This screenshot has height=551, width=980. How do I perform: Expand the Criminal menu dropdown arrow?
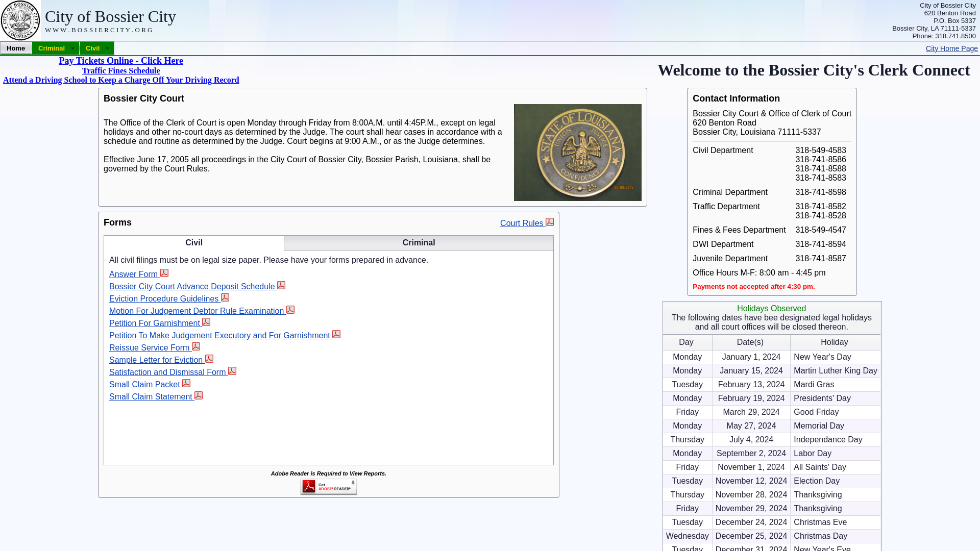72,48
